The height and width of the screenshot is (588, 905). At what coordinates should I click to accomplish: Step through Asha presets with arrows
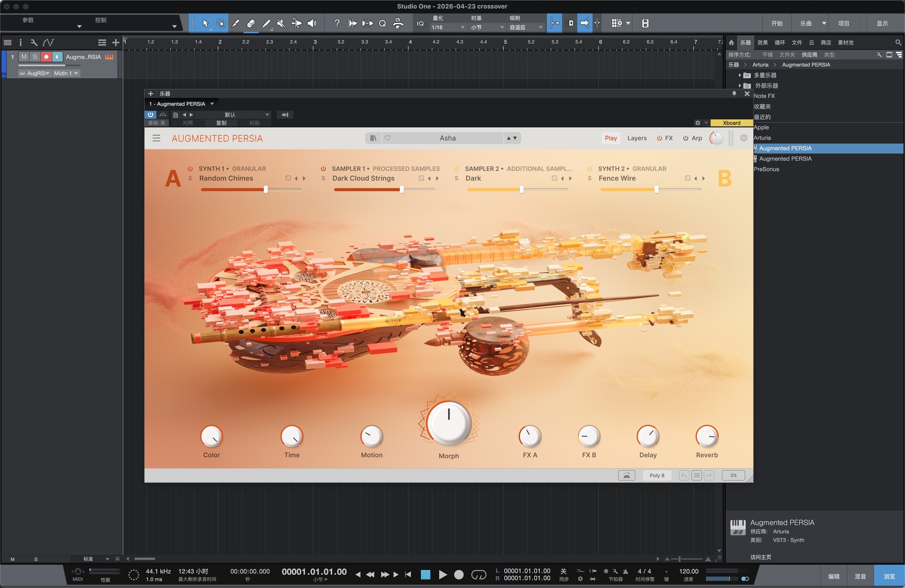[512, 138]
